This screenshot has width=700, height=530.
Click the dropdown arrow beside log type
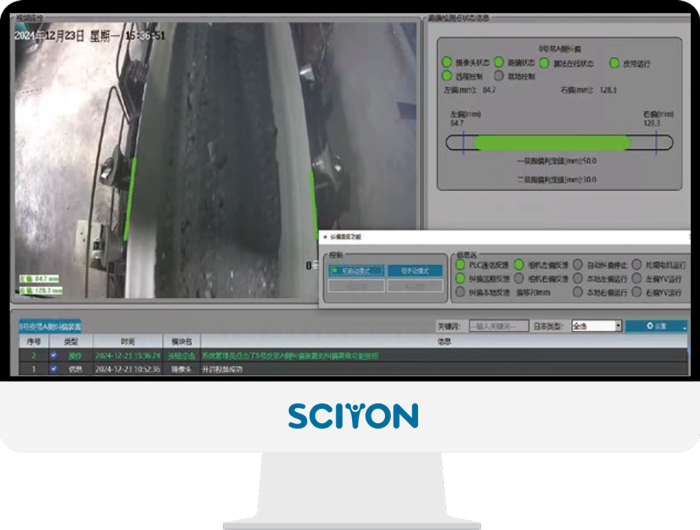tap(618, 325)
